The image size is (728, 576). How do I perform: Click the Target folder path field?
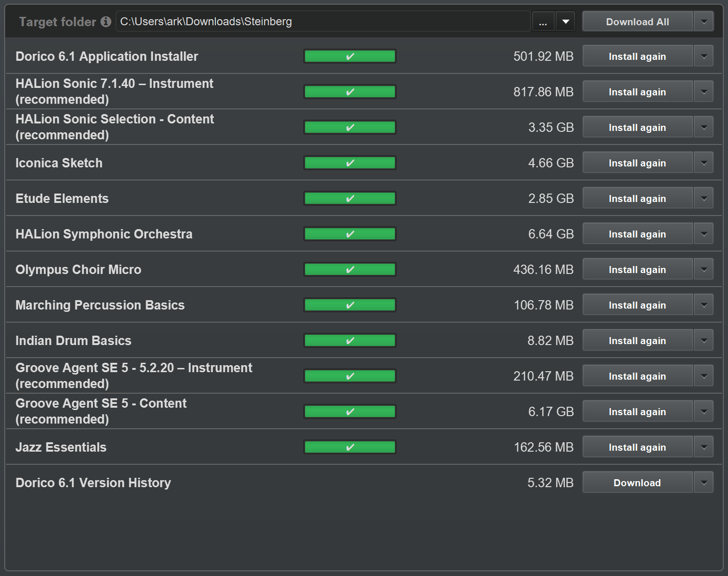(323, 22)
